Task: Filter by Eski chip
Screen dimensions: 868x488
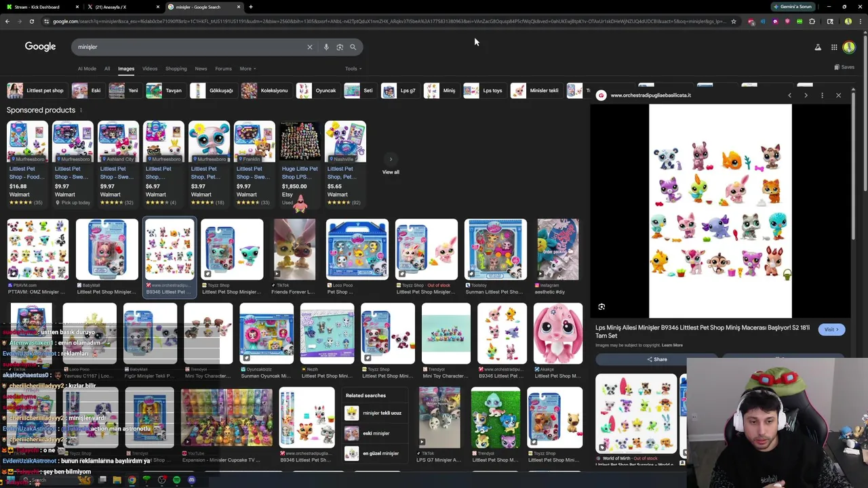Action: (x=87, y=90)
